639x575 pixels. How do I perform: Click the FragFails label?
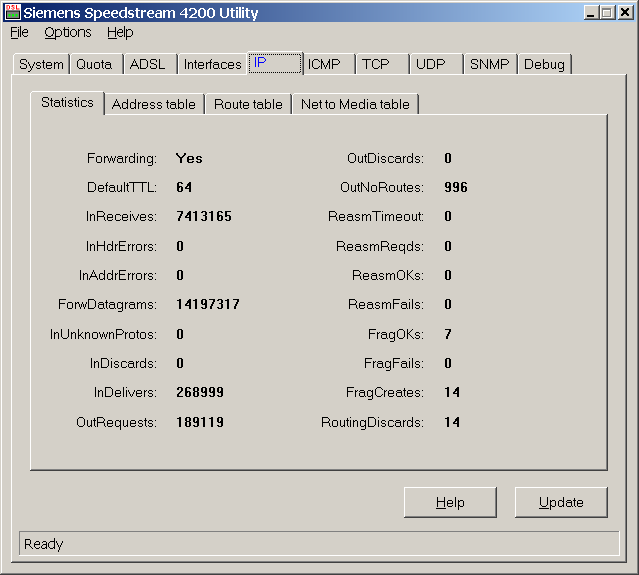394,364
